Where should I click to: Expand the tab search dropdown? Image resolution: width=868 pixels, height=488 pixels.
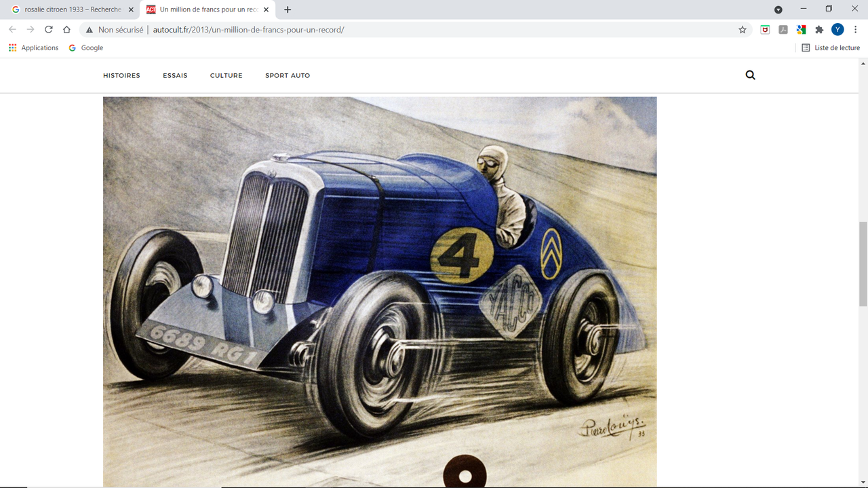pyautogui.click(x=778, y=9)
